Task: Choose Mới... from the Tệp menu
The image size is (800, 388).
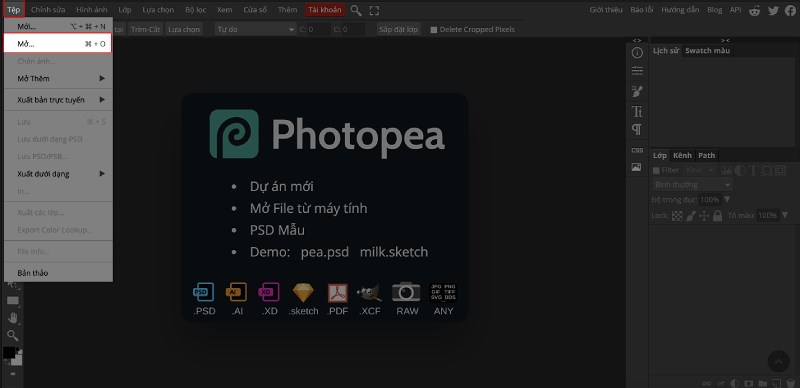Action: 58,26
